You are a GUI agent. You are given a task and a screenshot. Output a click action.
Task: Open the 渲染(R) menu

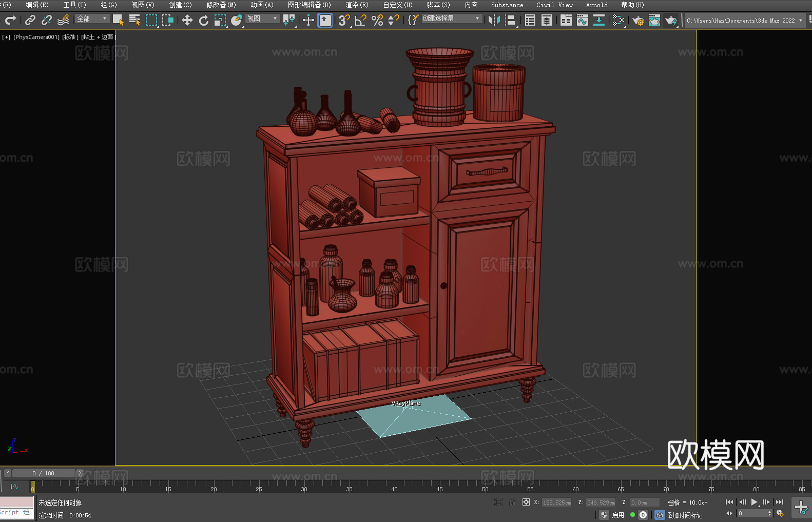click(x=357, y=5)
